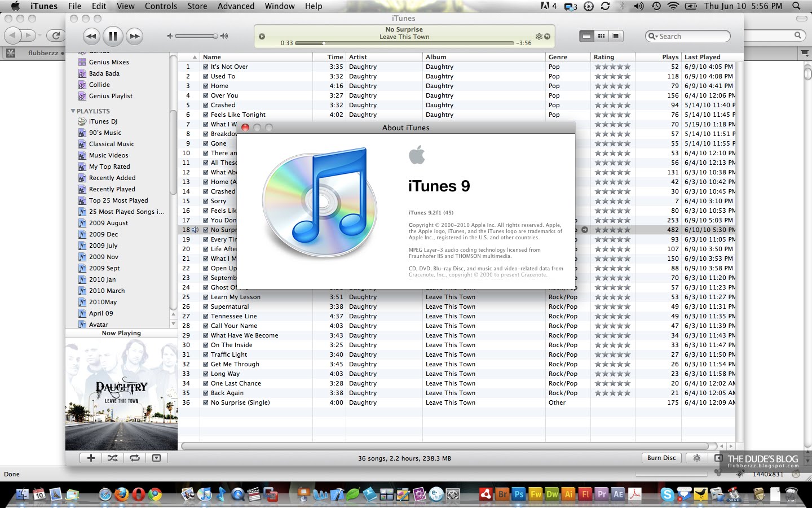
Task: Select the List view icon
Action: pos(586,36)
